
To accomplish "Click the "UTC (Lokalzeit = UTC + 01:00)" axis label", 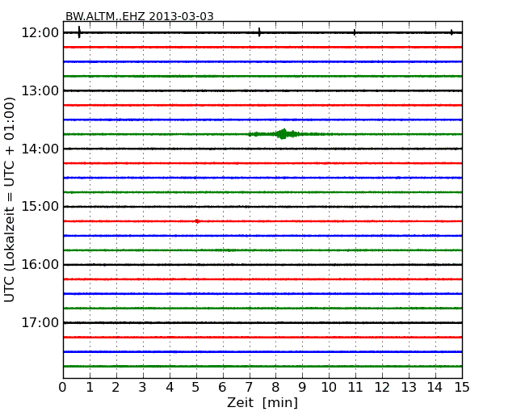I will [10, 199].
